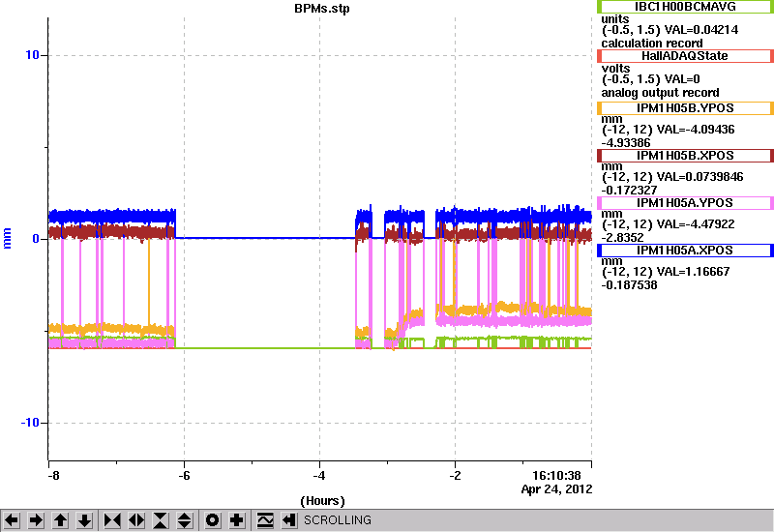This screenshot has height=532, width=774.
Task: Pan the plot right with the right arrow
Action: 36,520
